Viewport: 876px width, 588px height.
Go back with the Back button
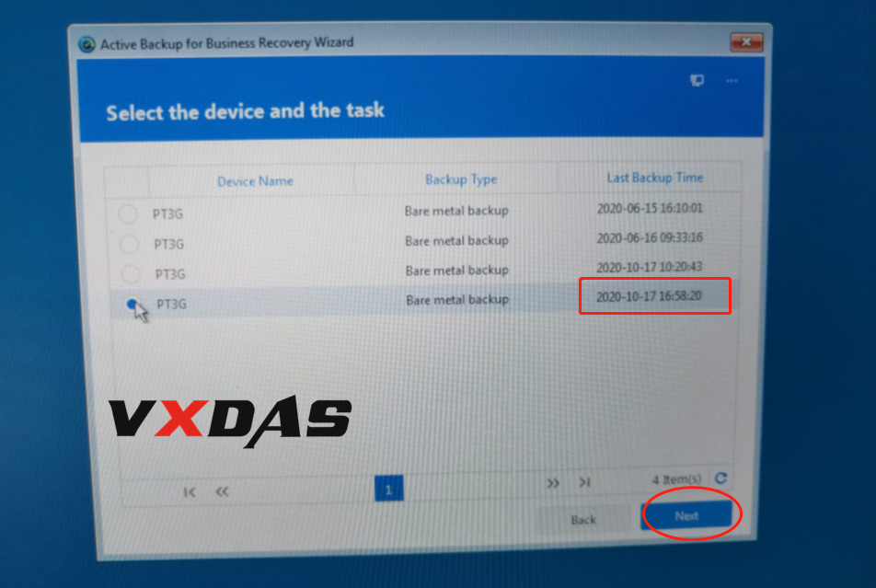583,520
